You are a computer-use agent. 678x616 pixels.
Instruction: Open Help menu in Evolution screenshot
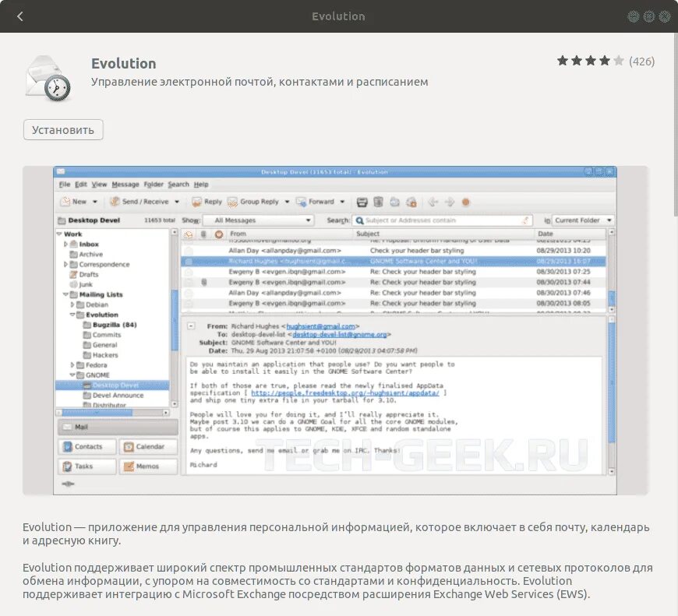(x=201, y=185)
